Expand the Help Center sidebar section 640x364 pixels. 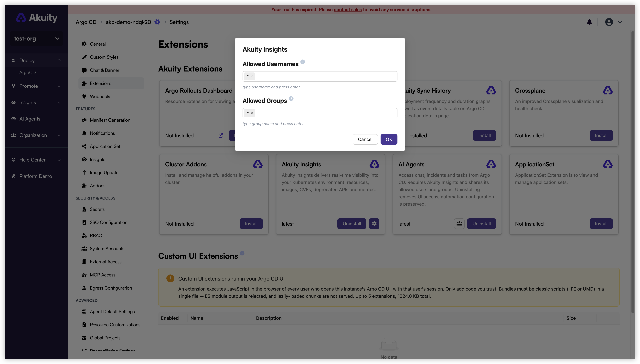coord(36,160)
